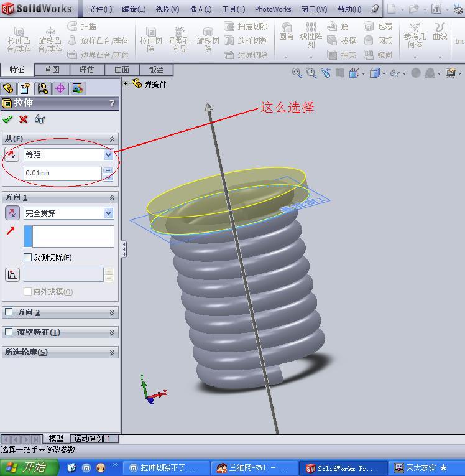The image size is (465, 476).
Task: Switch to the 钣金 tab
Action: tap(156, 70)
